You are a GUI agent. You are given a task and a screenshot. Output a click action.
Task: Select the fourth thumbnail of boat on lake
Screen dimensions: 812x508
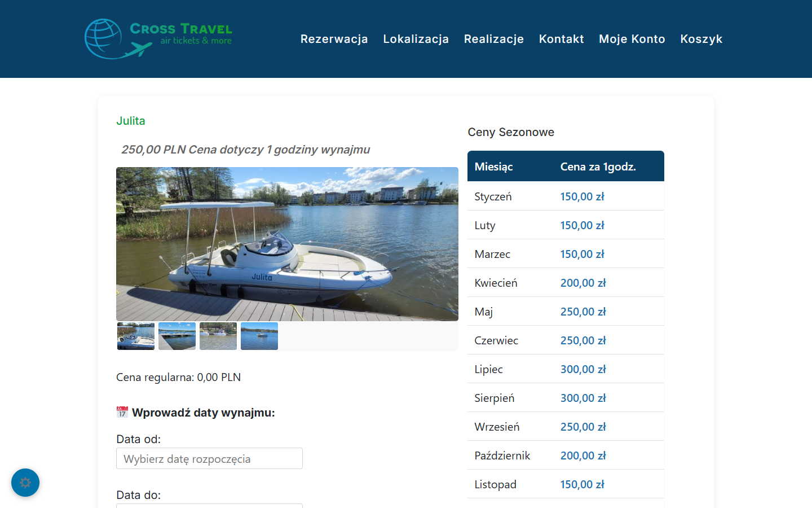click(x=259, y=336)
